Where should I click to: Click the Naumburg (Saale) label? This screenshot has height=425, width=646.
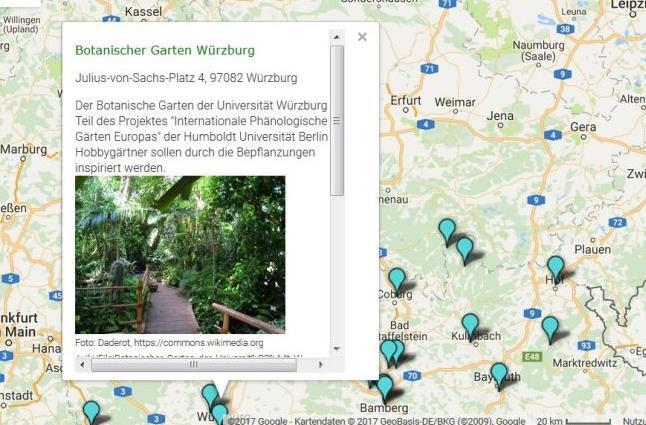(x=538, y=50)
